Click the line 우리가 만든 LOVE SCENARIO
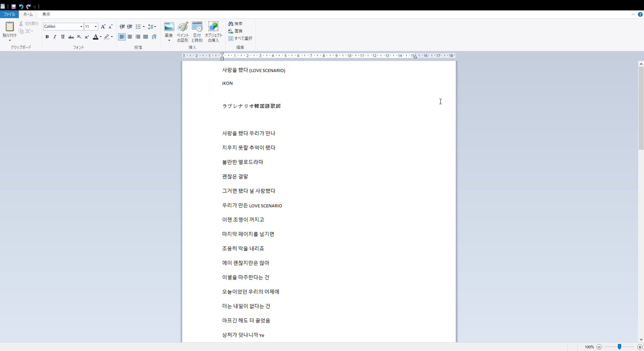Screen dimensions: 644x351 (252, 205)
